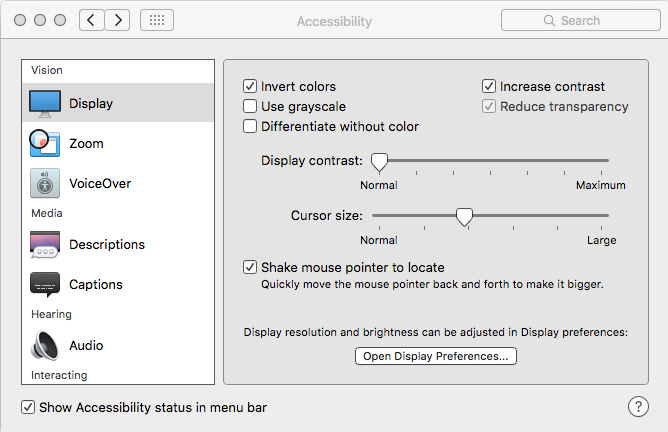Go forward with the right arrow button
The image size is (668, 432).
click(118, 20)
